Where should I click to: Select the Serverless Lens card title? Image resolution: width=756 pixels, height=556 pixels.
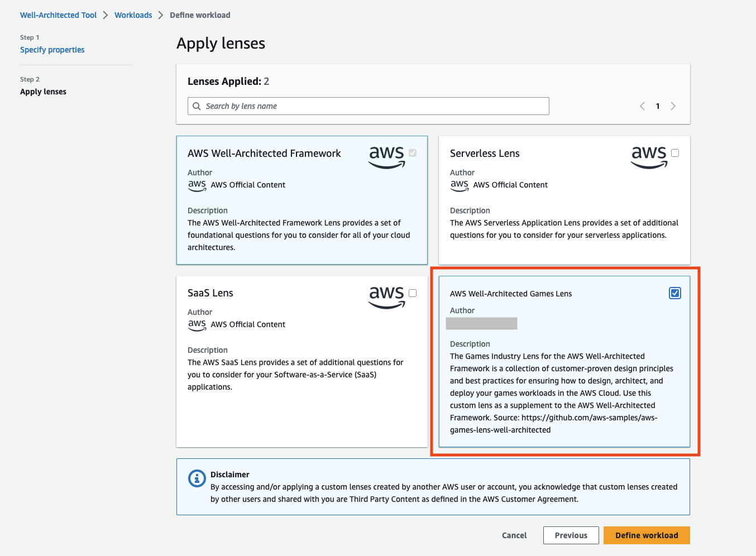485,154
